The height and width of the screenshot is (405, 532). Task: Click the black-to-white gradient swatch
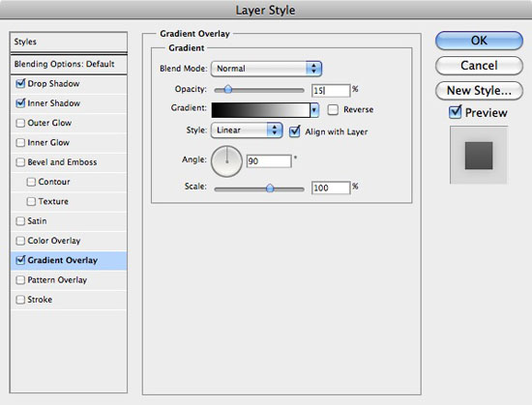click(260, 110)
